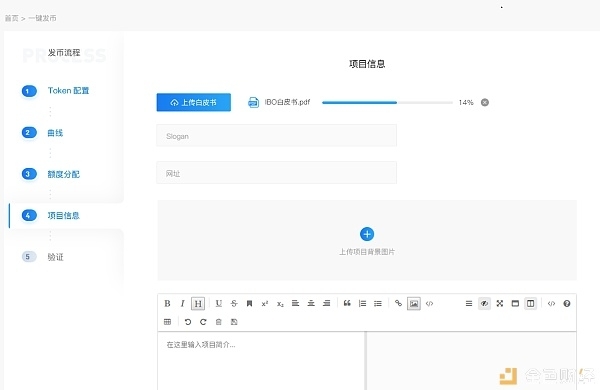
Task: Clear editor content with the trash icon
Action: [218, 322]
